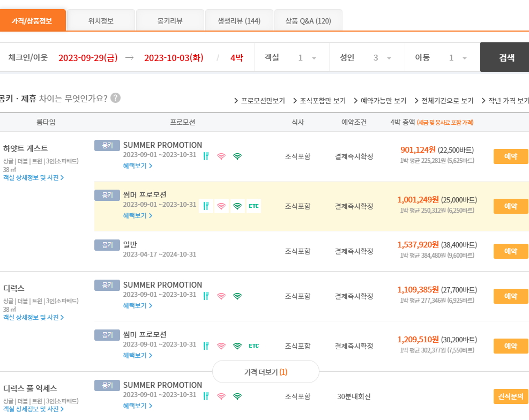The image size is (529, 420).
Task: Filter by 예약가능만 보기
Action: click(x=380, y=101)
